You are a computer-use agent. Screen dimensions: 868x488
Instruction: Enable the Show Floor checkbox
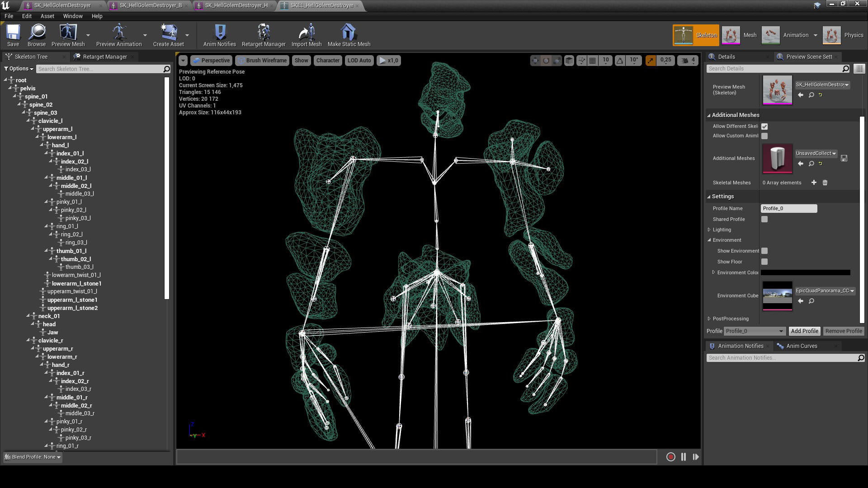point(764,262)
